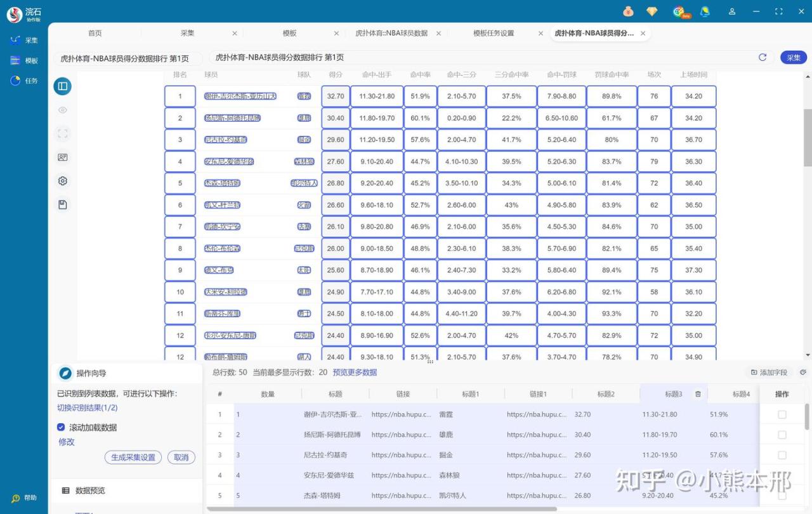This screenshot has height=514, width=812.
Task: Click the 数据预览 table icon
Action: pos(65,491)
